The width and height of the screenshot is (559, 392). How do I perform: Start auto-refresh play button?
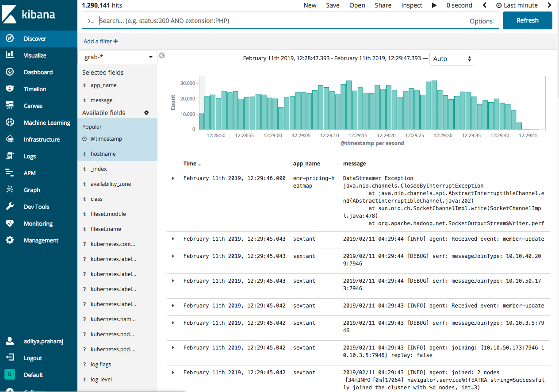point(434,5)
